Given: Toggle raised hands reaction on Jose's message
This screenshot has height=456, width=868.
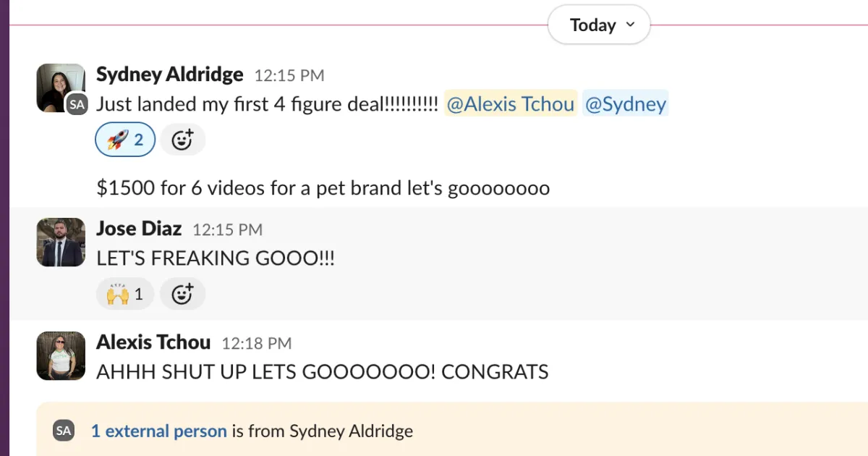Looking at the screenshot, I should (x=124, y=294).
